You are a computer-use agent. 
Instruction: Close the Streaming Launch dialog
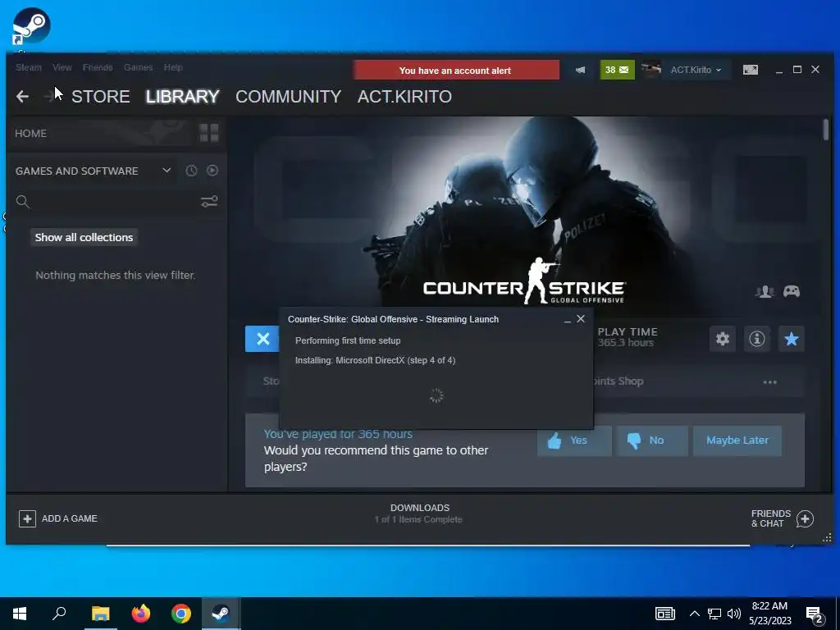point(581,319)
